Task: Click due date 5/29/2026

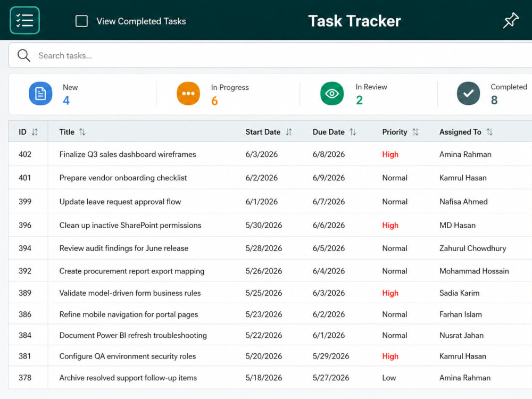Action: pos(330,356)
